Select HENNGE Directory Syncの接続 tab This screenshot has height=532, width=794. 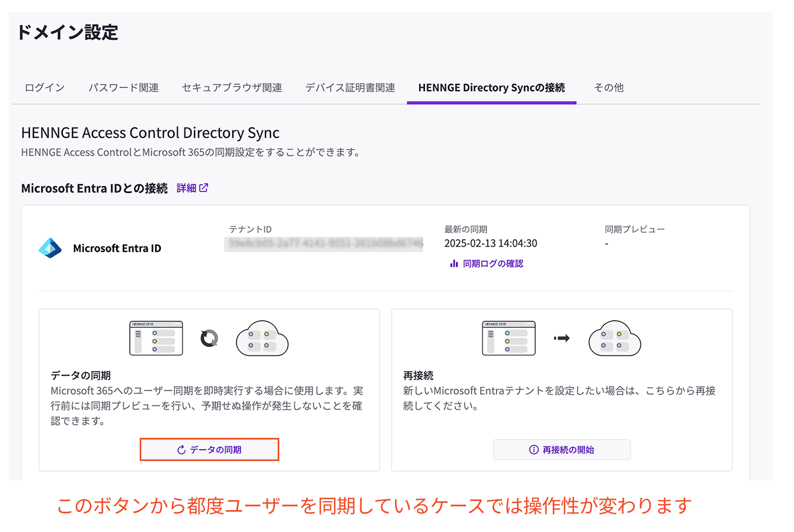(x=491, y=88)
